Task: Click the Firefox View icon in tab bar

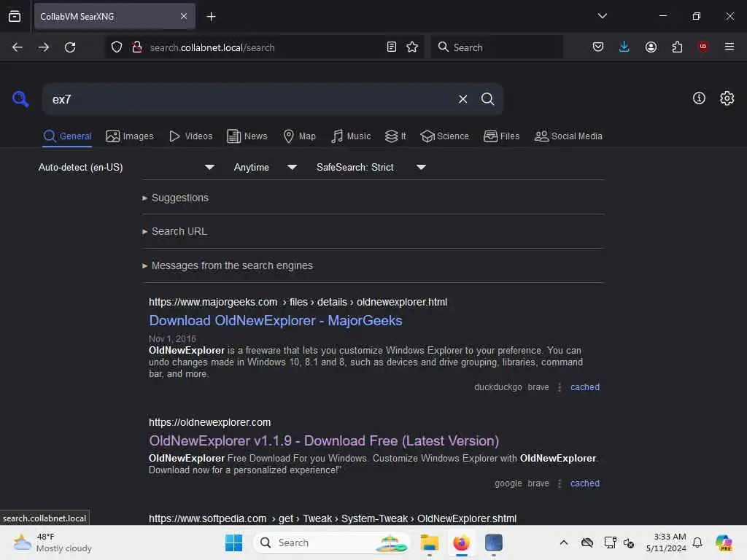Action: point(15,16)
